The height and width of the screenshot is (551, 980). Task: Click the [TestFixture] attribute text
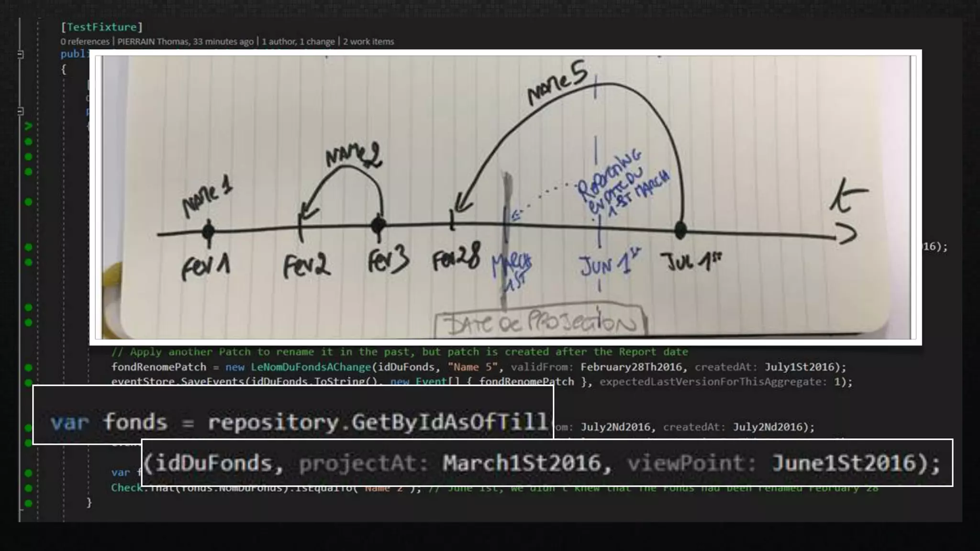(101, 27)
